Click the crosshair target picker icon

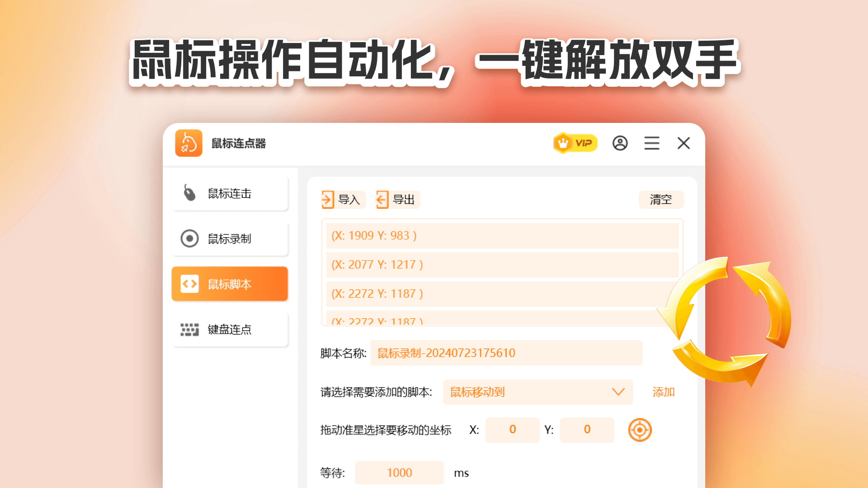640,430
